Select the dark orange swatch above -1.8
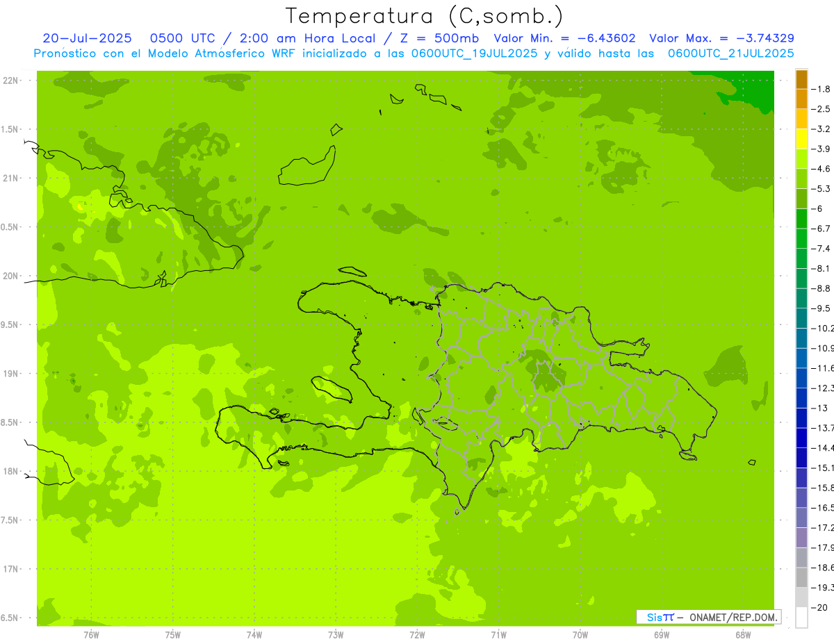834x644 pixels. (x=802, y=79)
